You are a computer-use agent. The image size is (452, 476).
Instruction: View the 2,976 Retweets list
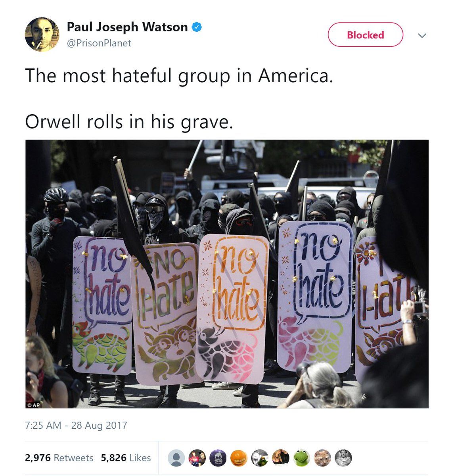[59, 458]
